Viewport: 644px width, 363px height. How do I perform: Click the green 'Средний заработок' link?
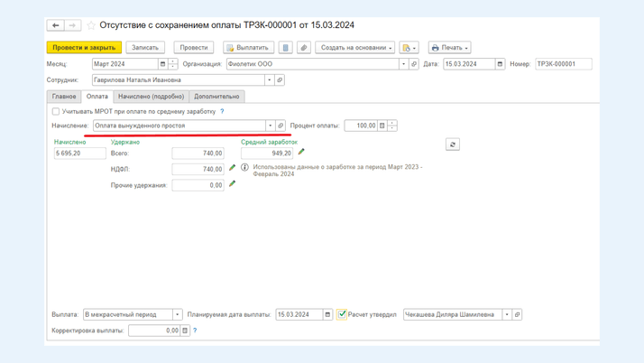[269, 142]
